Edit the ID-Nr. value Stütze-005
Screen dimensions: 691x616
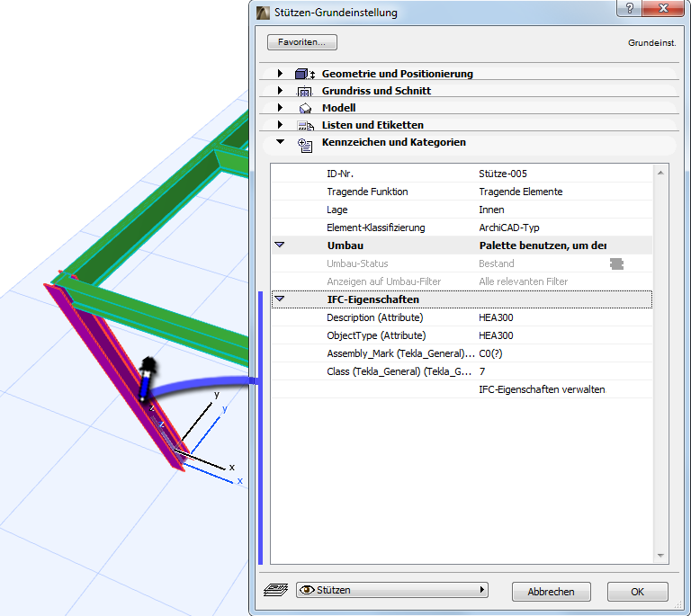coord(503,174)
